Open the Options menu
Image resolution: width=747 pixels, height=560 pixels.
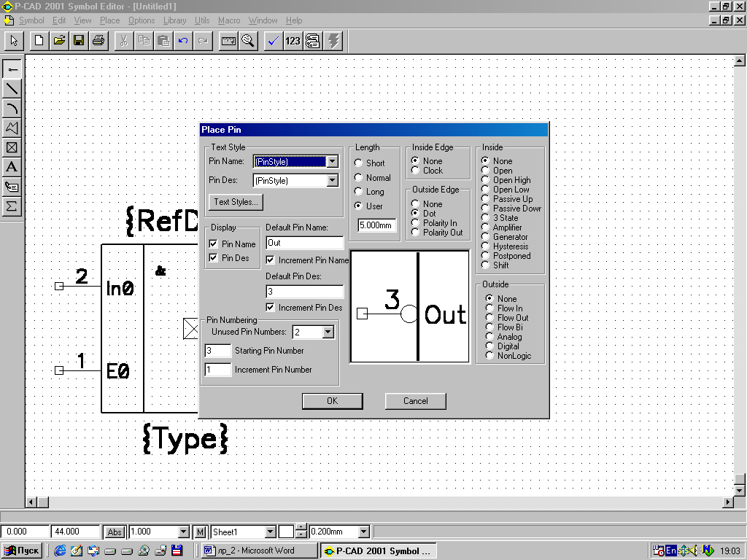point(142,20)
